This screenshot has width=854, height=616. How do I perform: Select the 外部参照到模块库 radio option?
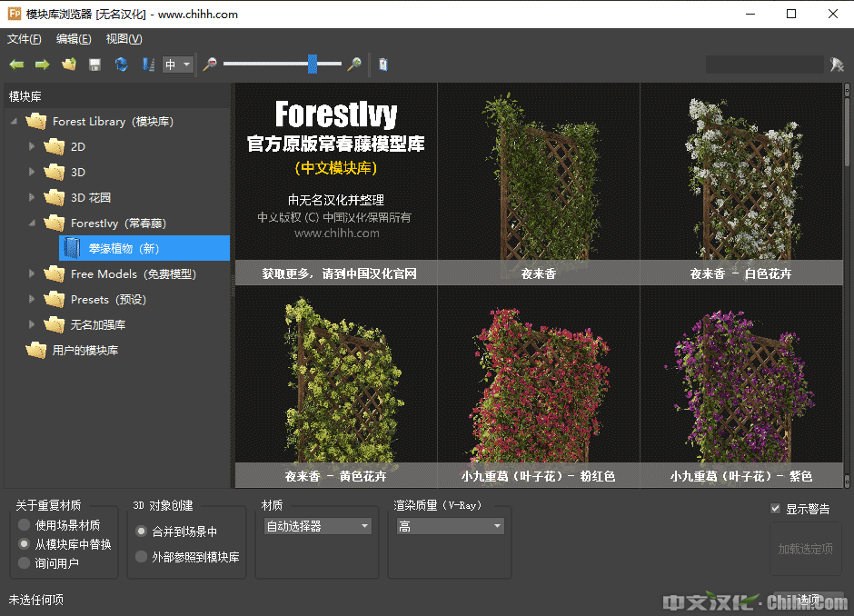(141, 557)
